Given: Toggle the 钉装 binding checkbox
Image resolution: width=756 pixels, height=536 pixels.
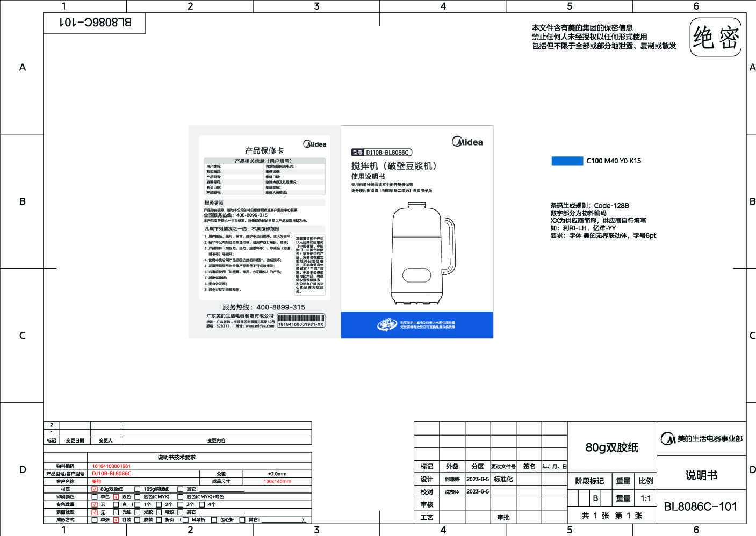Looking at the screenshot, I should point(116,520).
